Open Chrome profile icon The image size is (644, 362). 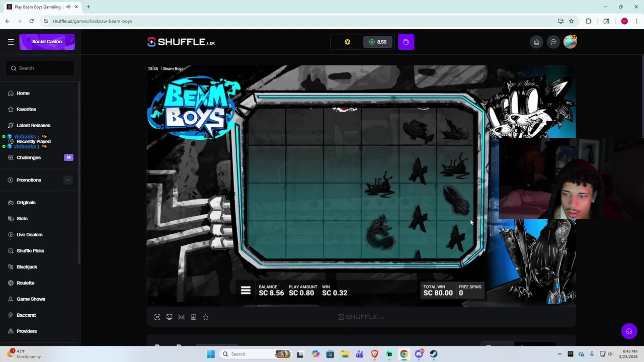coord(624,21)
